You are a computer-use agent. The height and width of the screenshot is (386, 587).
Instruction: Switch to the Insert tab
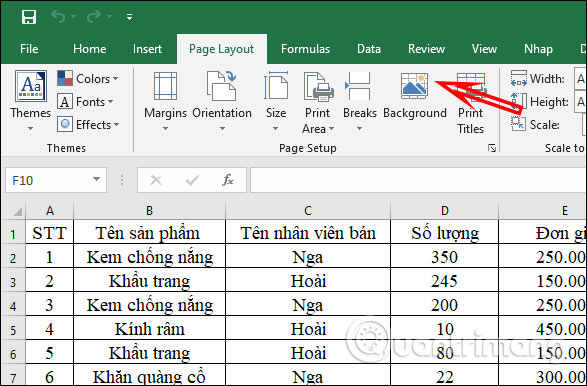pos(147,49)
